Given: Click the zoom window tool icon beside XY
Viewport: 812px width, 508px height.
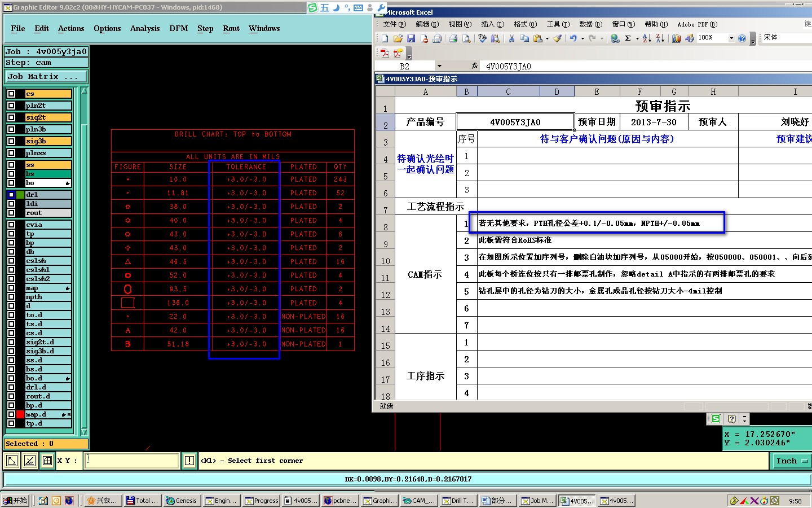Looking at the screenshot, I should tap(11, 461).
